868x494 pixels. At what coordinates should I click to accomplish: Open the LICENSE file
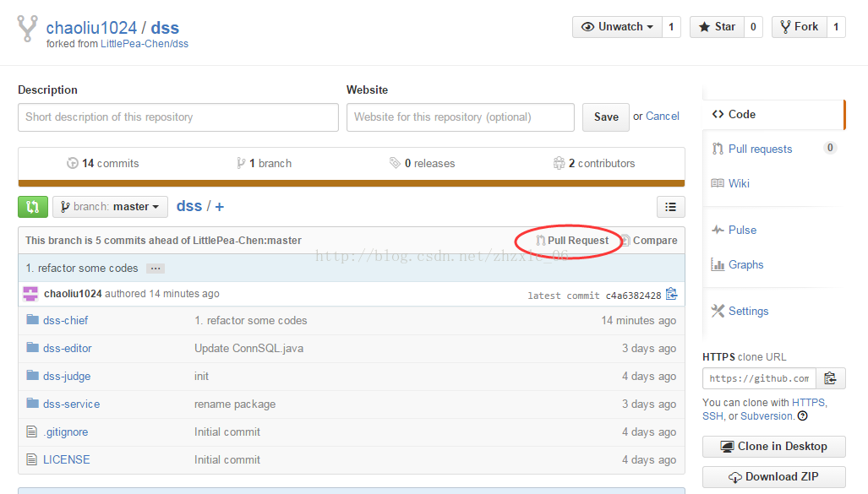(x=67, y=459)
